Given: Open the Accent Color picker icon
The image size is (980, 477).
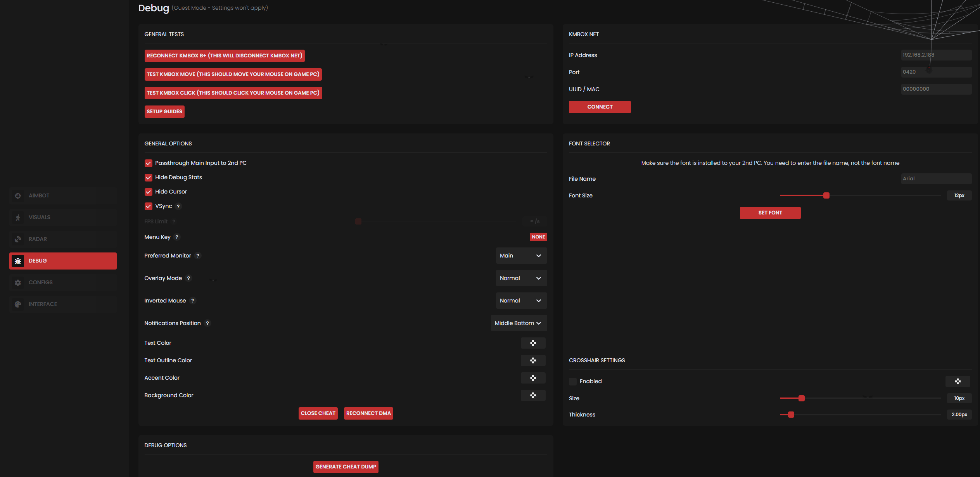Looking at the screenshot, I should tap(533, 378).
